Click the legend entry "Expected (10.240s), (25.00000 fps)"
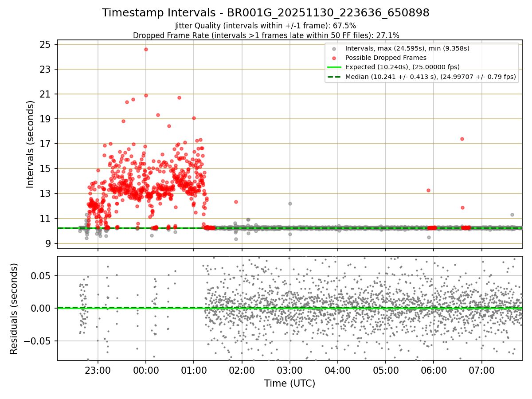 tap(402, 67)
